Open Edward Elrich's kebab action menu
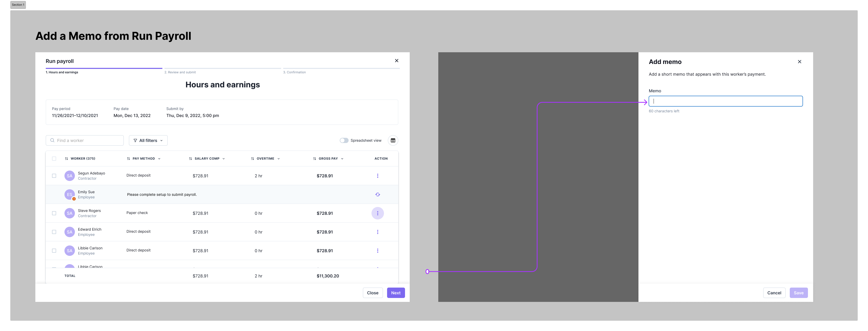The width and height of the screenshot is (868, 331). point(377,232)
